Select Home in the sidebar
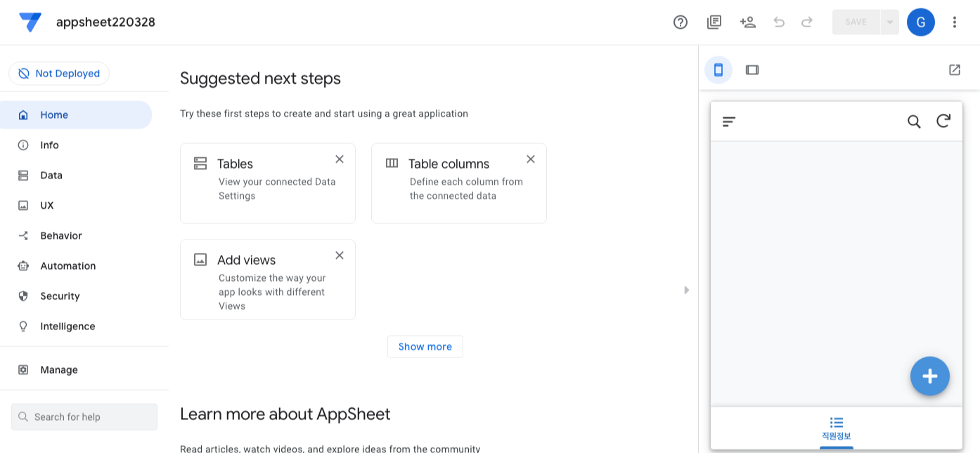980x453 pixels. coord(76,115)
